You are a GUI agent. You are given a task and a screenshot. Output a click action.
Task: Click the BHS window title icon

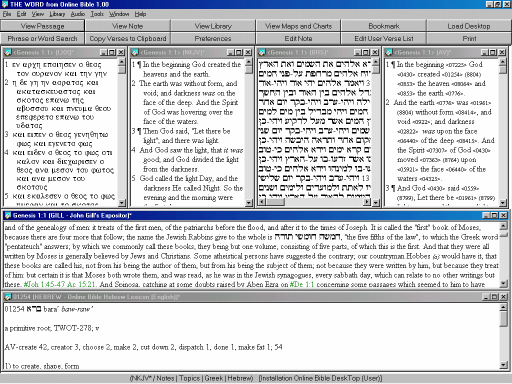click(x=262, y=52)
